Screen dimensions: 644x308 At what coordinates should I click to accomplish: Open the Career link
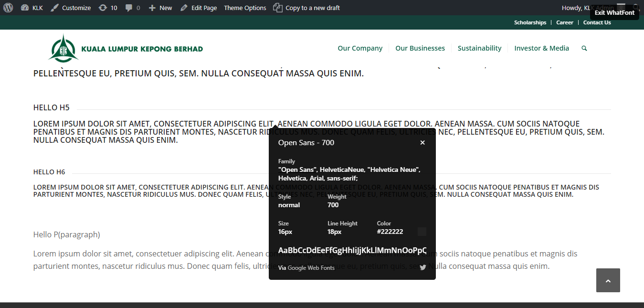coord(565,22)
